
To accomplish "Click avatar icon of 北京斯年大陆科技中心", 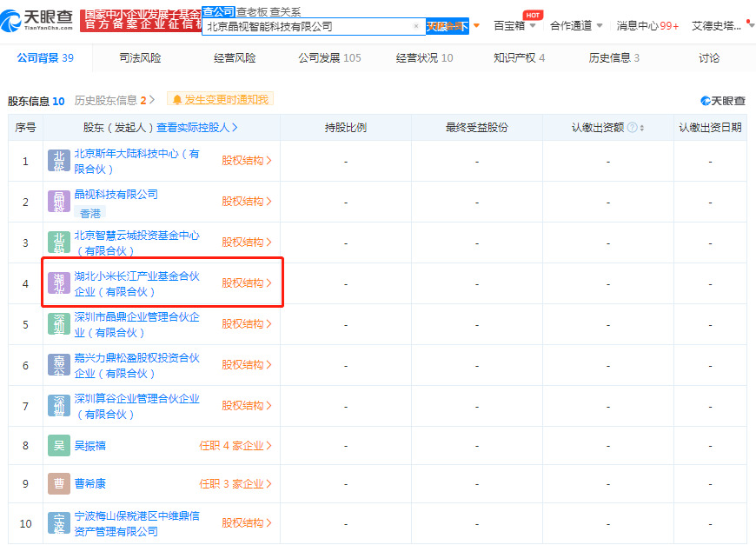I will coord(59,161).
